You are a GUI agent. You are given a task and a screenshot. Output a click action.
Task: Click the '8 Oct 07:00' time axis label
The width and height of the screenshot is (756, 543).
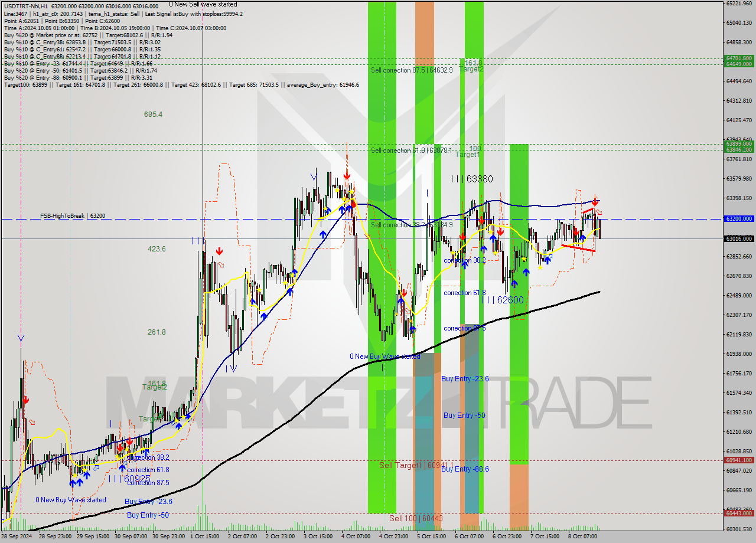pyautogui.click(x=582, y=537)
